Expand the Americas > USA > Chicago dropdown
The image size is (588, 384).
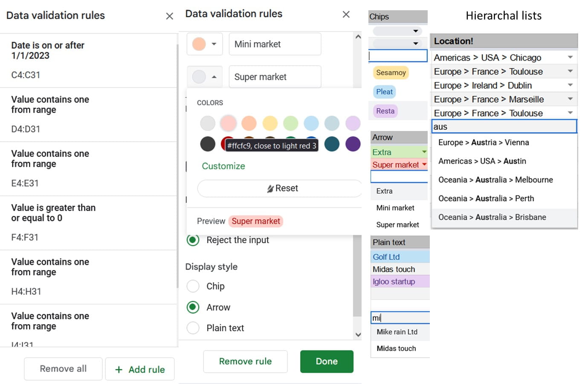(570, 57)
